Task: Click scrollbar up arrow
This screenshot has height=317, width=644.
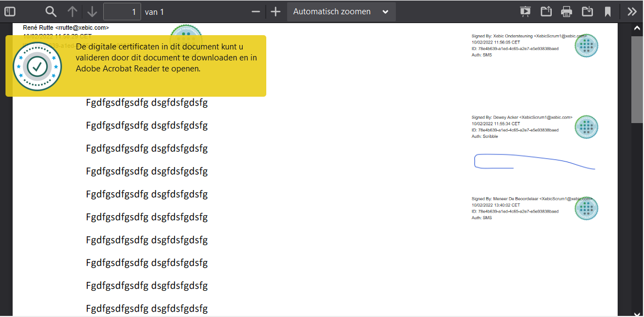Action: pyautogui.click(x=637, y=28)
